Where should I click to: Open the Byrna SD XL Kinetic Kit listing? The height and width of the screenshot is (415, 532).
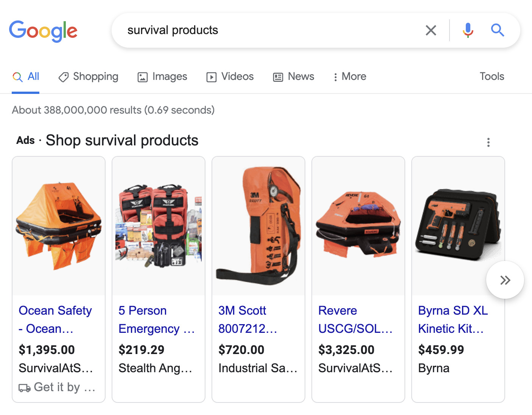(453, 319)
